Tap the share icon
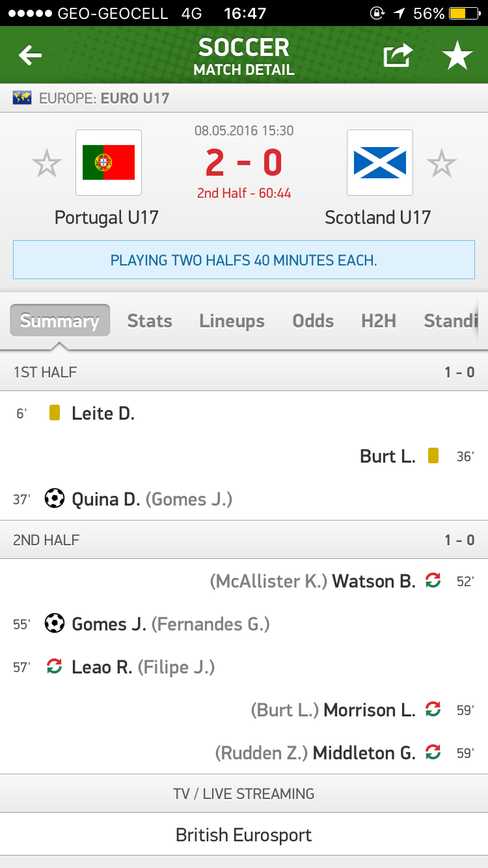The width and height of the screenshot is (488, 868). pyautogui.click(x=398, y=56)
